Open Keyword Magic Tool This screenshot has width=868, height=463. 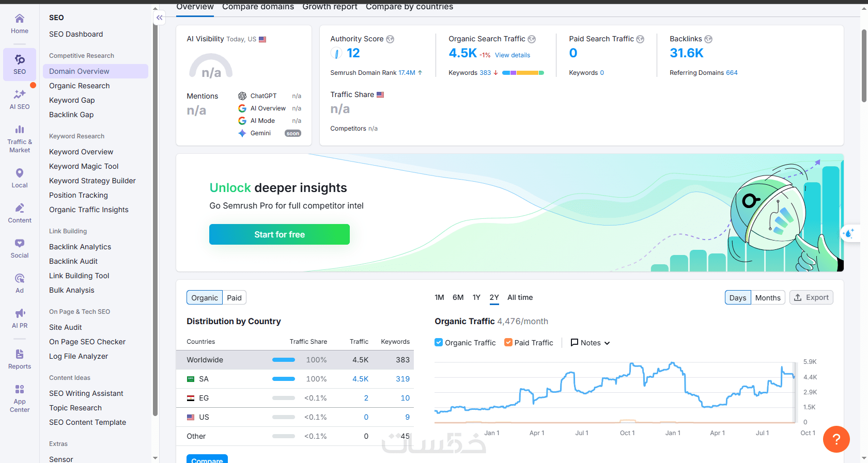click(84, 166)
